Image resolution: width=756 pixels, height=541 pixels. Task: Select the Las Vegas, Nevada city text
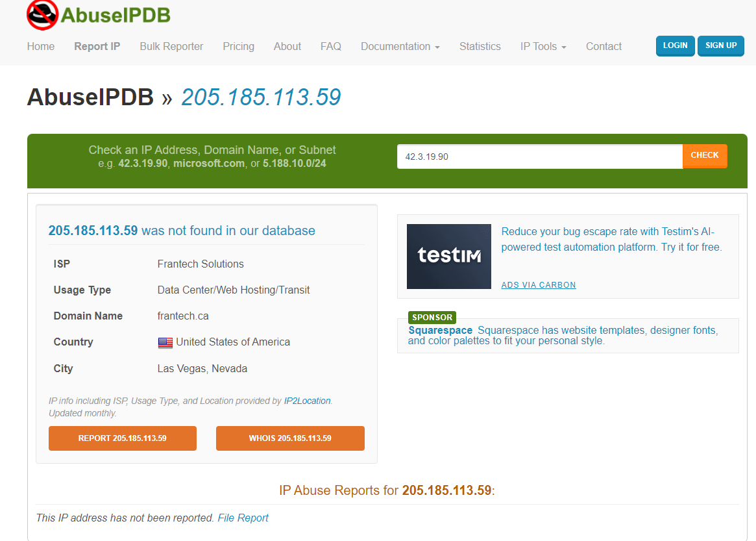click(202, 369)
